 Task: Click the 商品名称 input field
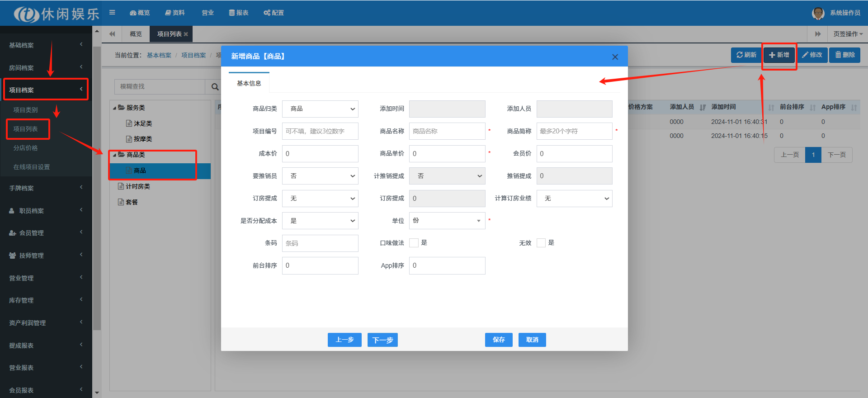click(x=447, y=131)
